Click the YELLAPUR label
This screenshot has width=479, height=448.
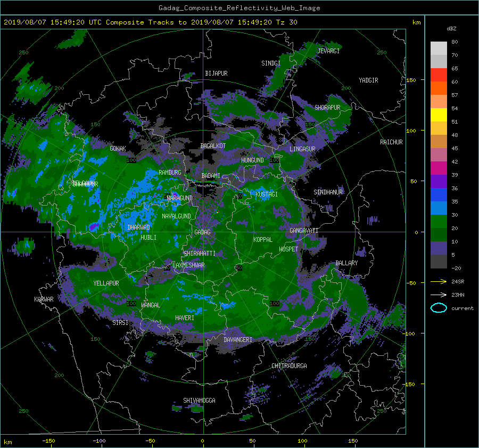point(106,283)
